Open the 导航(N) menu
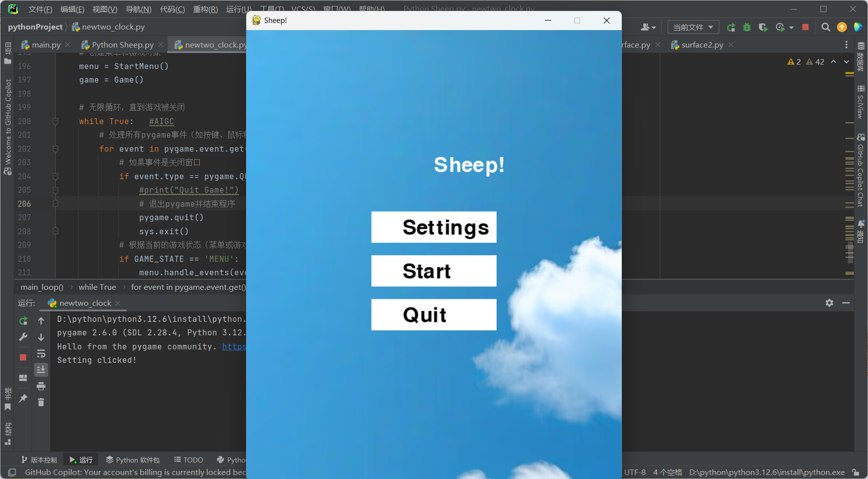This screenshot has width=868, height=479. point(138,9)
